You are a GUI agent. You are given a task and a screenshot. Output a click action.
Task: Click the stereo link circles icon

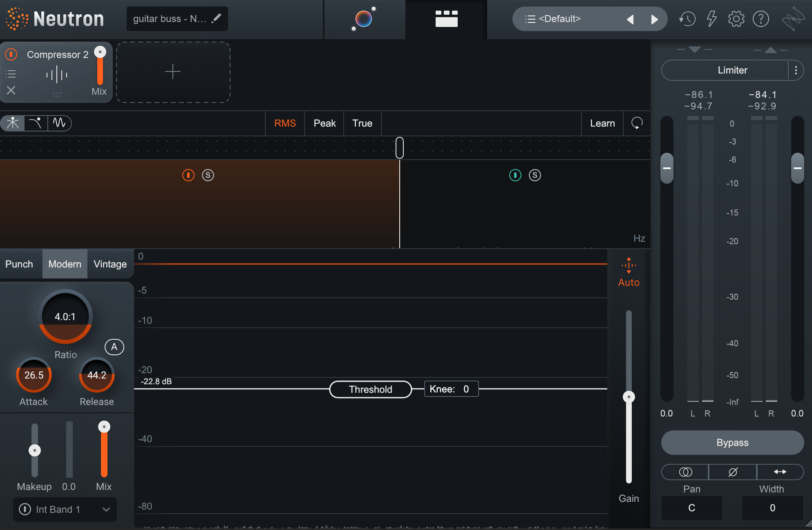pyautogui.click(x=685, y=472)
